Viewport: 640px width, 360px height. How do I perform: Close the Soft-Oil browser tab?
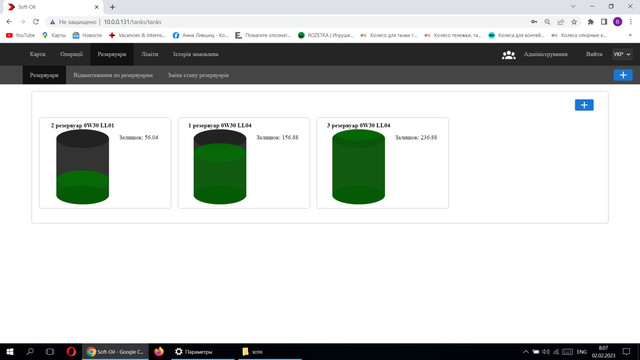(97, 7)
